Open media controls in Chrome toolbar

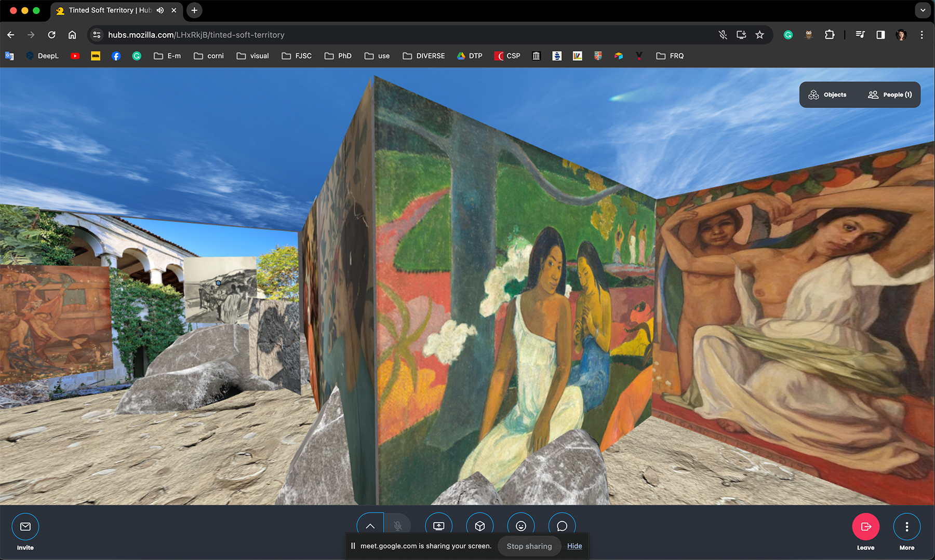860,35
